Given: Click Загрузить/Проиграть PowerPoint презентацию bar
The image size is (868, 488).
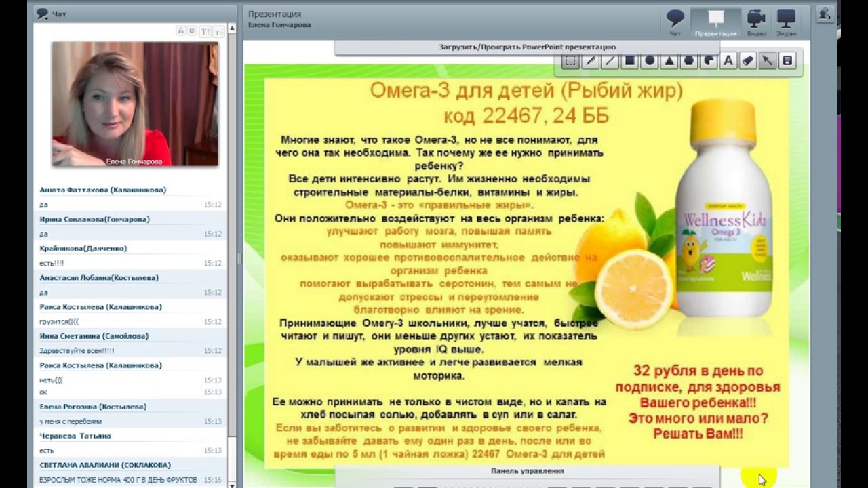Looking at the screenshot, I should (527, 47).
